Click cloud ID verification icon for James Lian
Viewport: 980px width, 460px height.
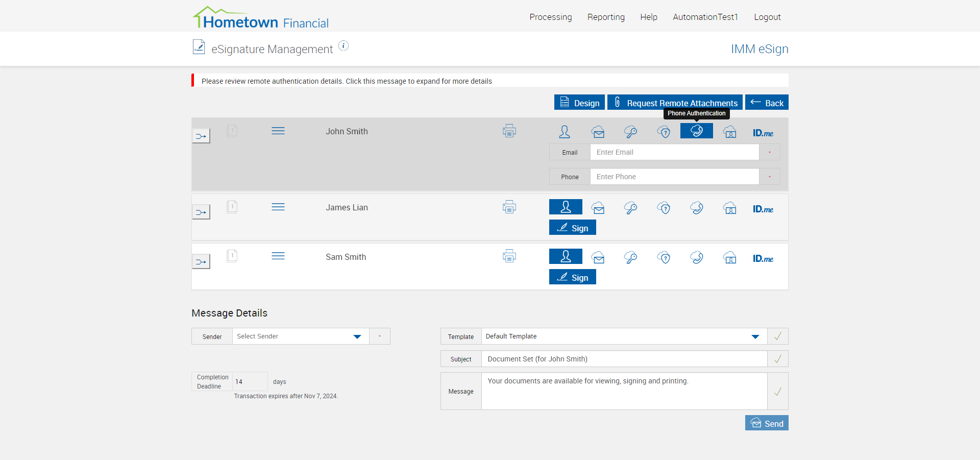(730, 208)
